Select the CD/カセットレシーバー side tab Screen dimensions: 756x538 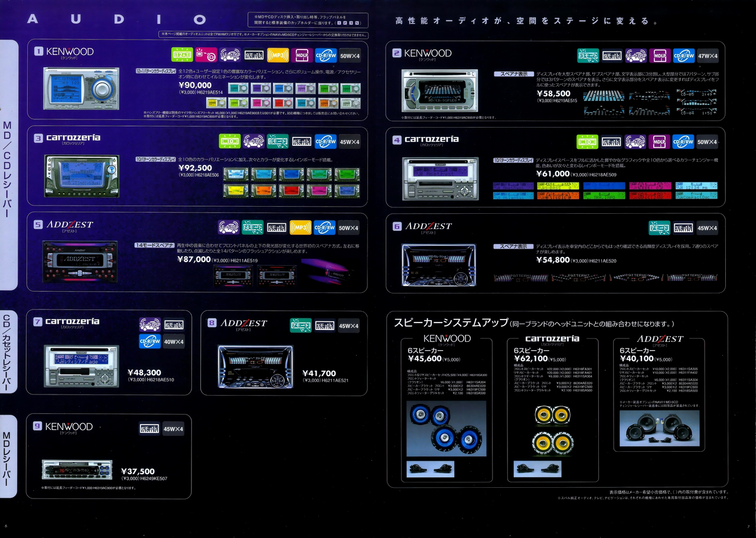tap(8, 353)
